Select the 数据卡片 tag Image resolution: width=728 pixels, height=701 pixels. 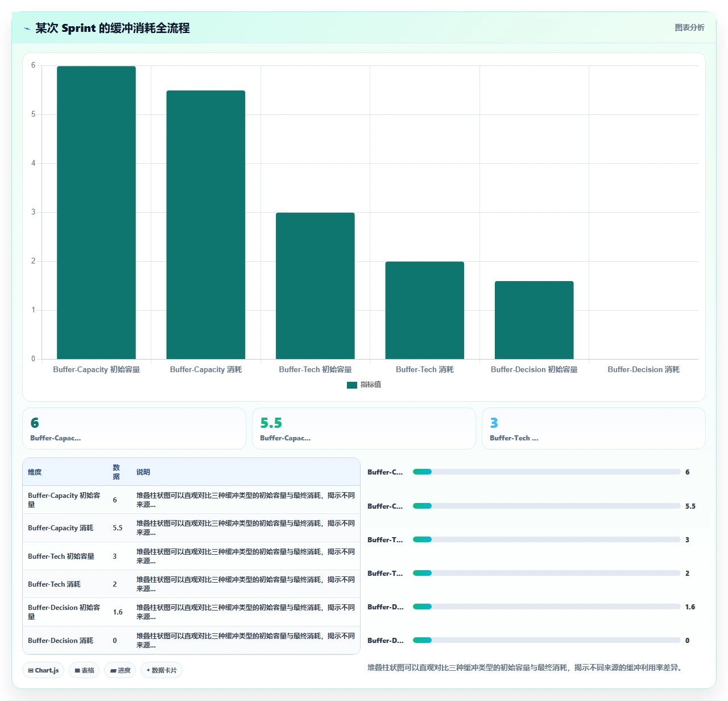click(x=162, y=670)
